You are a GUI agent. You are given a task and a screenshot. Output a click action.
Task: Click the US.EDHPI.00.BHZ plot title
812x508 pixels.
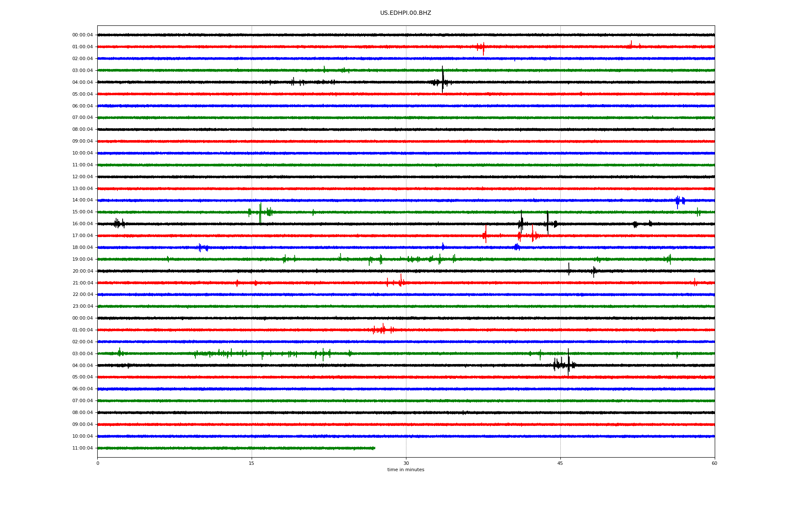(x=406, y=13)
